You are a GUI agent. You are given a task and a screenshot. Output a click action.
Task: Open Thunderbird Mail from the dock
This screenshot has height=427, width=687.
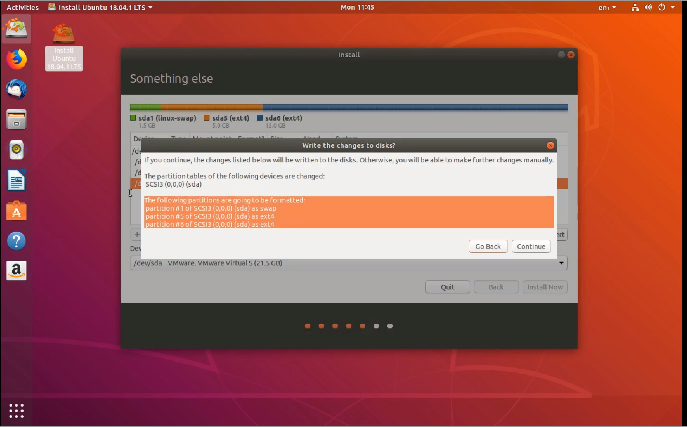point(16,89)
